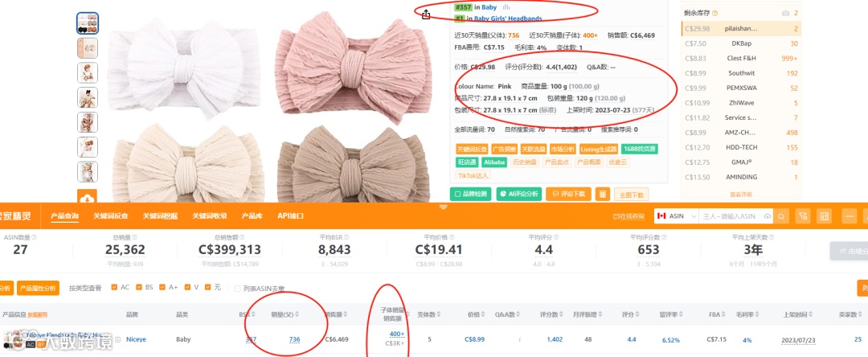Uncheck the AC type filter checkbox
Screen dimensions: 868x357
tap(114, 287)
